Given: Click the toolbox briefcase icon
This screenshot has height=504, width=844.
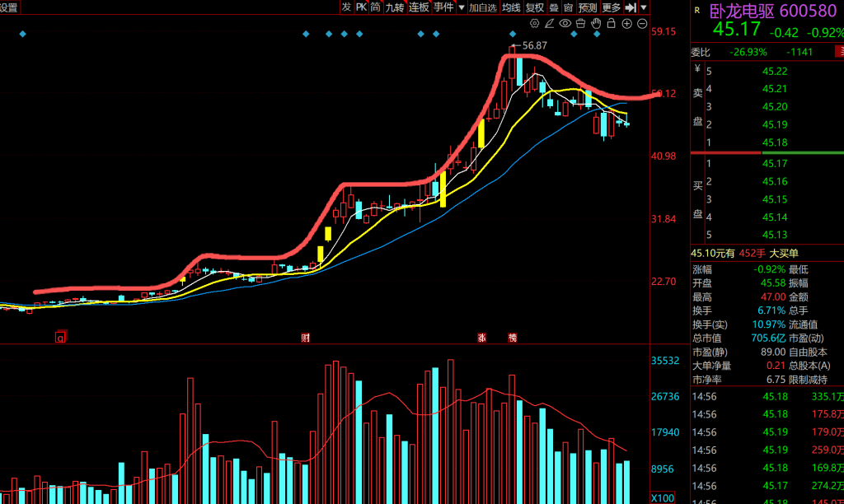Looking at the screenshot, I should click(580, 23).
